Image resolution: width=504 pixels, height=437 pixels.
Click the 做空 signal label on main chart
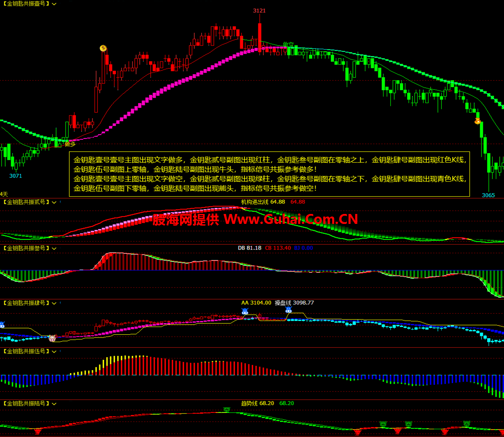click(288, 44)
